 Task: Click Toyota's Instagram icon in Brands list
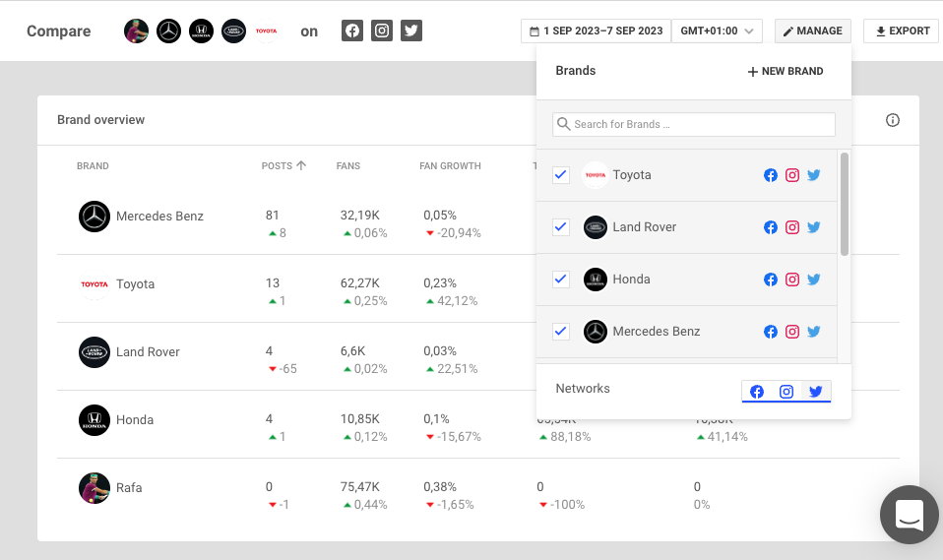[x=792, y=175]
